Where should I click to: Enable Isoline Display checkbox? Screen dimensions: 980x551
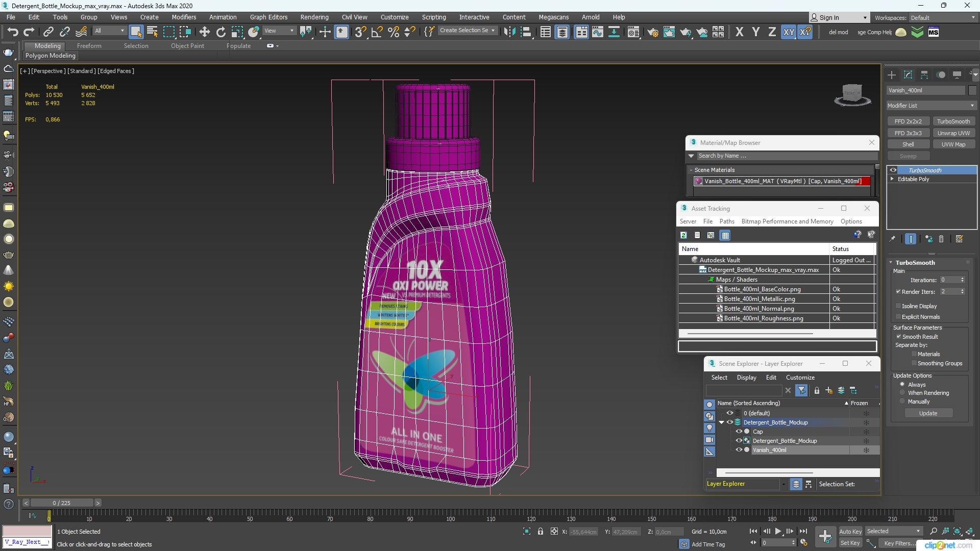point(898,306)
